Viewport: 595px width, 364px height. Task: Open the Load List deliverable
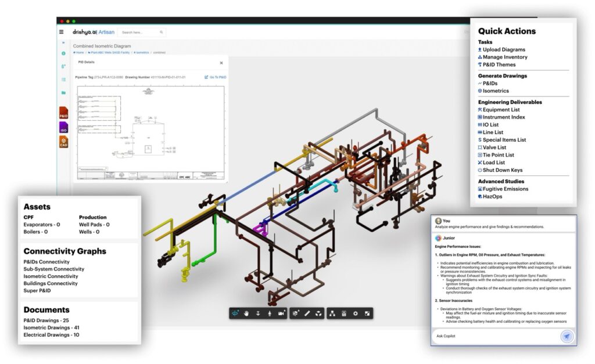[492, 163]
